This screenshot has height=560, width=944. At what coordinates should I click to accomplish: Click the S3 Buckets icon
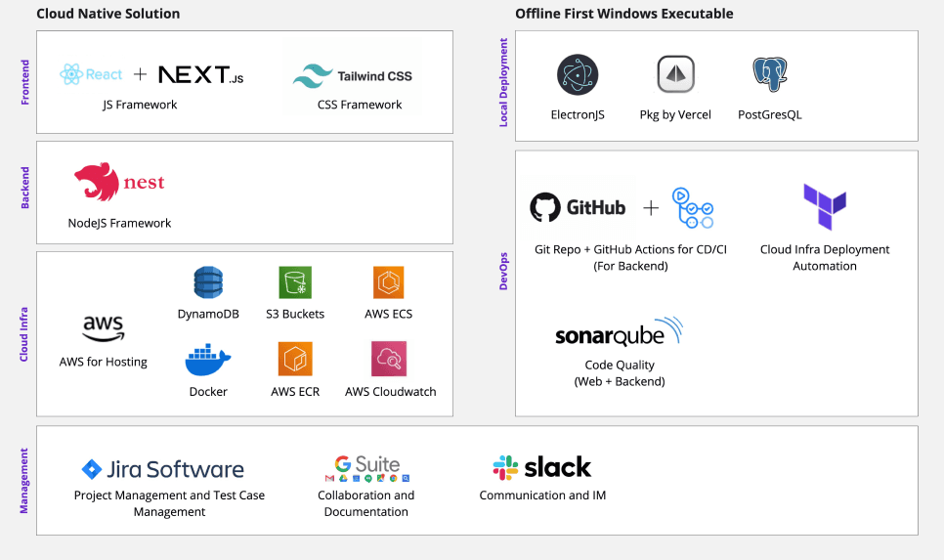point(294,282)
